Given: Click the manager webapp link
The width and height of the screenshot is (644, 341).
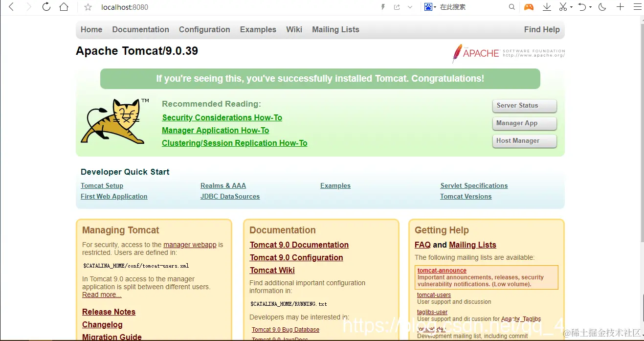Looking at the screenshot, I should click(190, 245).
